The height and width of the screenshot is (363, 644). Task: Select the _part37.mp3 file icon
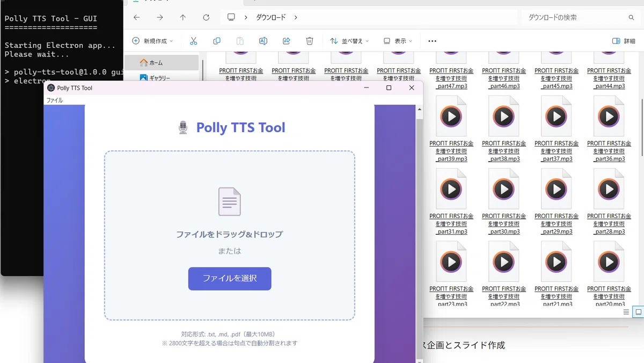tap(557, 116)
